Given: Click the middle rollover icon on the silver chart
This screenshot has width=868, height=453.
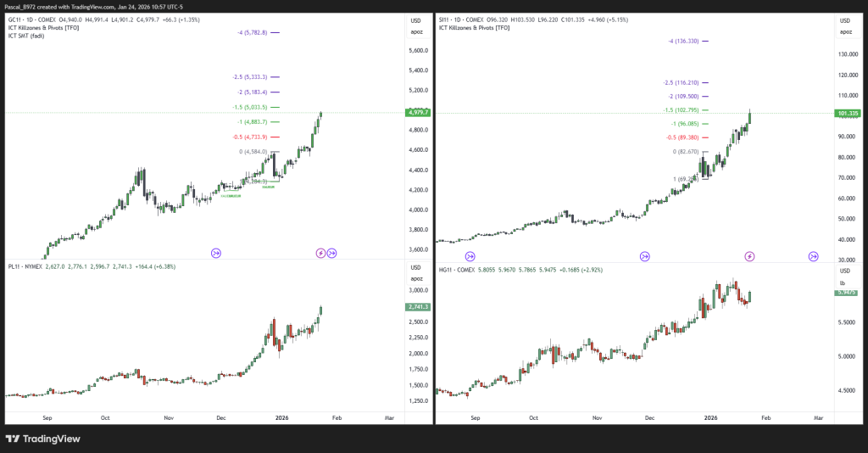Looking at the screenshot, I should pos(645,256).
